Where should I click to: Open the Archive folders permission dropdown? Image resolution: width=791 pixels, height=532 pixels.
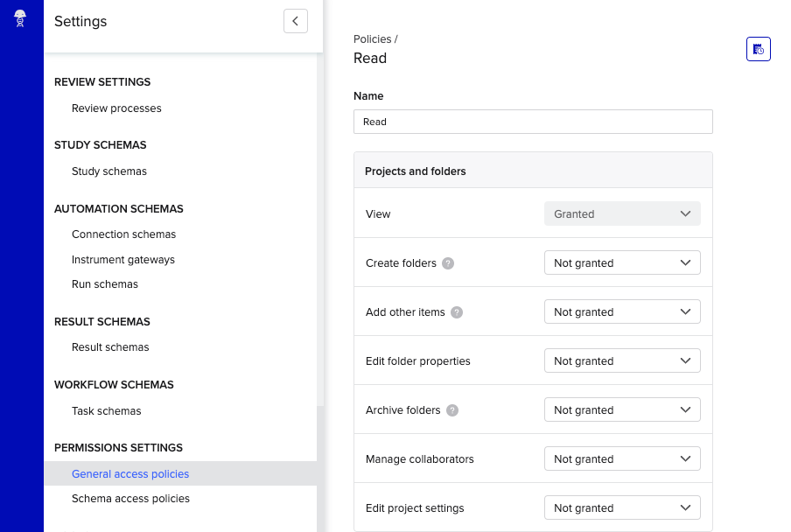click(x=622, y=409)
